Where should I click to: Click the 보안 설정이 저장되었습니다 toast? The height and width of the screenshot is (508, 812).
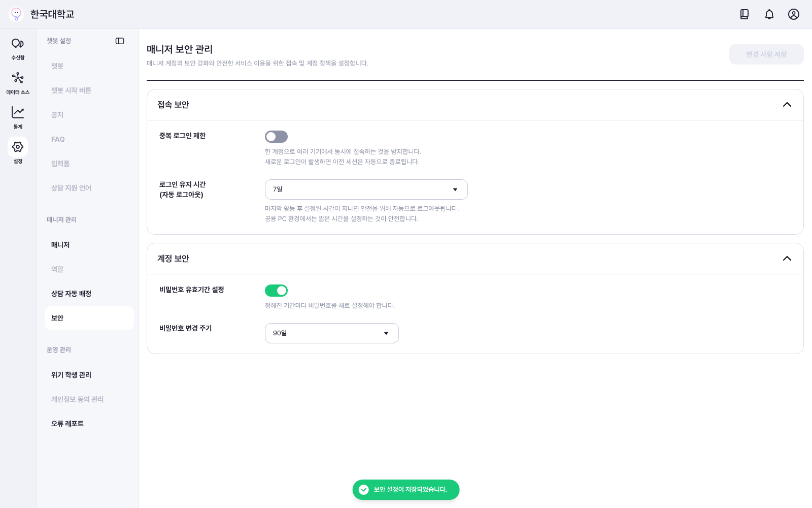406,490
